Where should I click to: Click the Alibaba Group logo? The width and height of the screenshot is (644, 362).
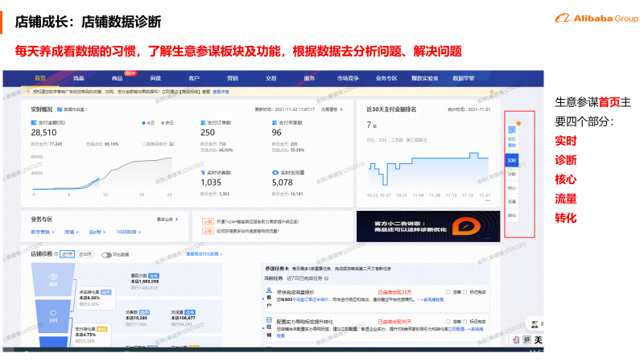pos(597,19)
